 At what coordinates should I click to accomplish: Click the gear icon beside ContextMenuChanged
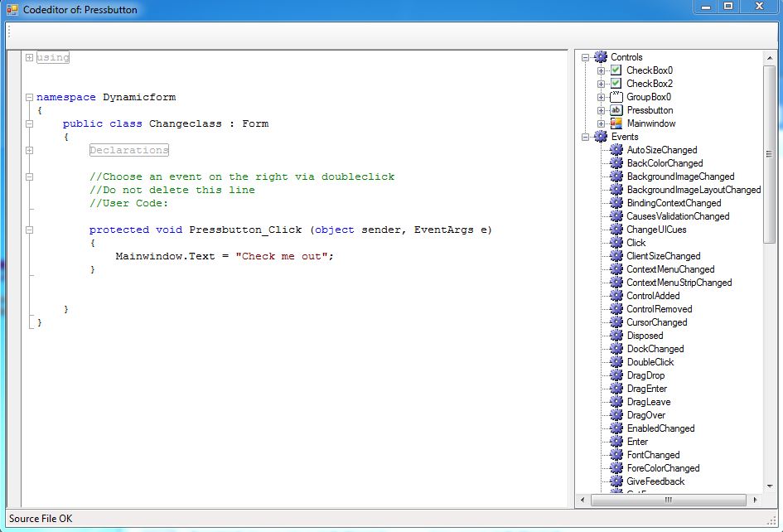[x=616, y=268]
